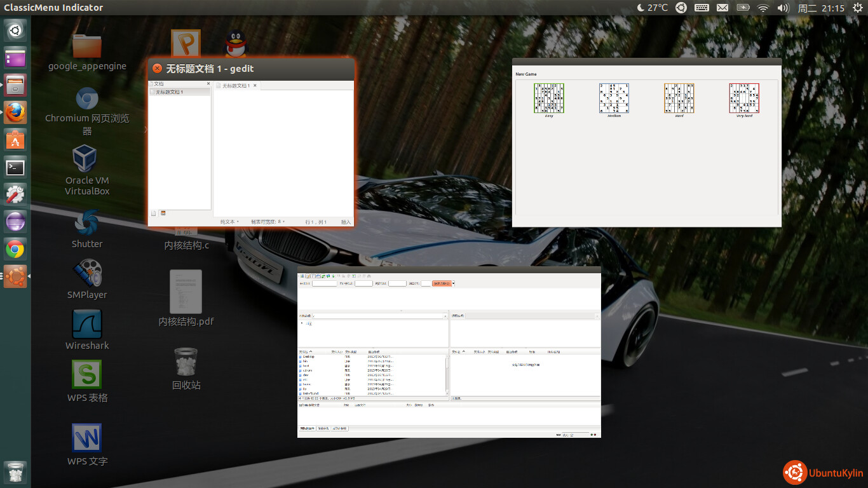Screen dimensions: 868x488
Task: Open SMPlayer desktop shortcut
Action: (87, 280)
